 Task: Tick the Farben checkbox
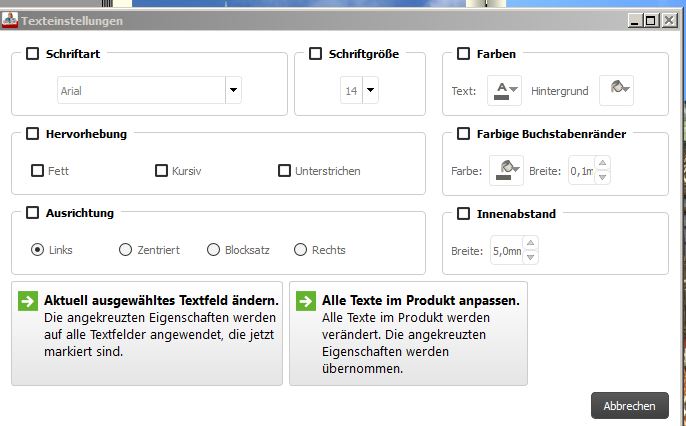[463, 54]
